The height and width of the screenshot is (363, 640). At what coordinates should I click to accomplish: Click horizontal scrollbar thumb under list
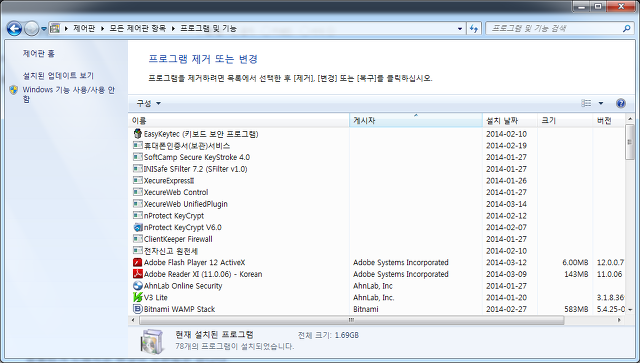pyautogui.click(x=351, y=320)
